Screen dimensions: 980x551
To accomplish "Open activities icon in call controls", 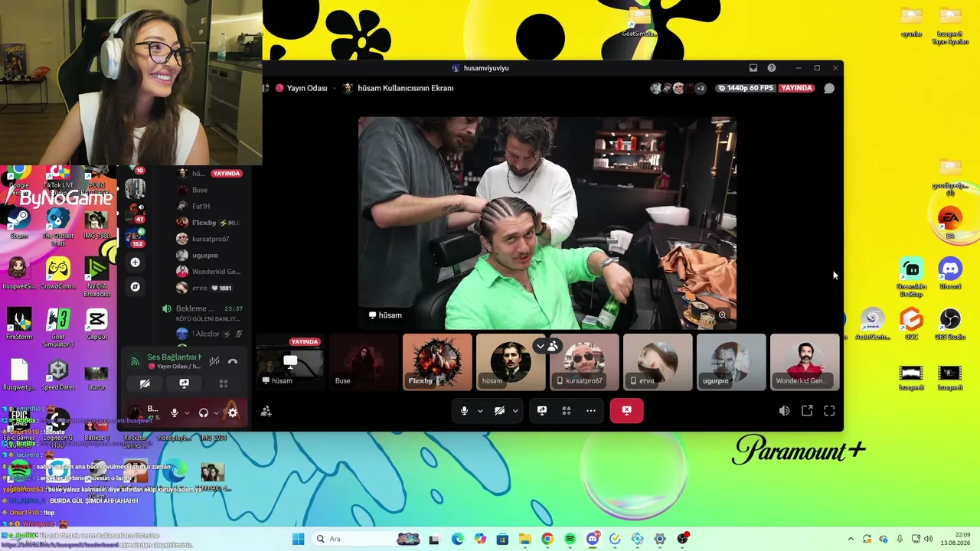I will [x=567, y=411].
